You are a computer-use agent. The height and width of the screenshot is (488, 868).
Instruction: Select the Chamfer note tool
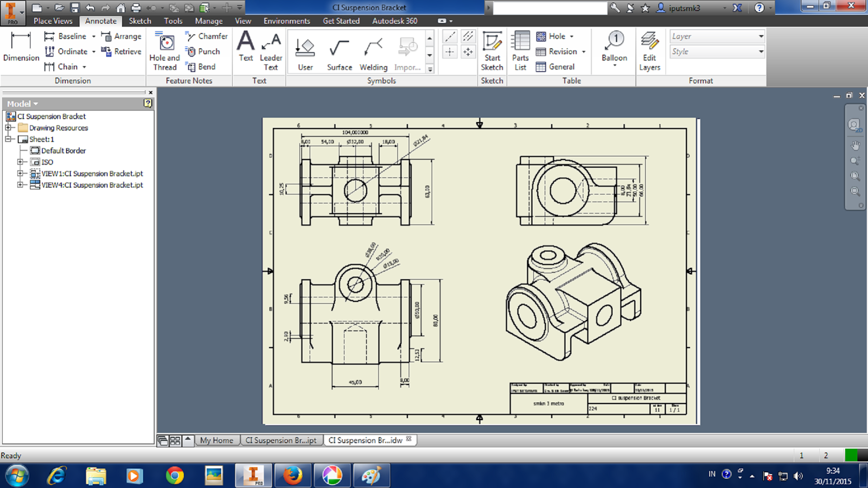tap(206, 36)
